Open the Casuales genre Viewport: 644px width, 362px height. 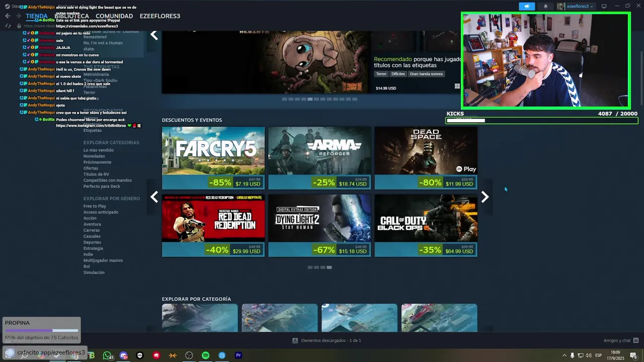92,236
